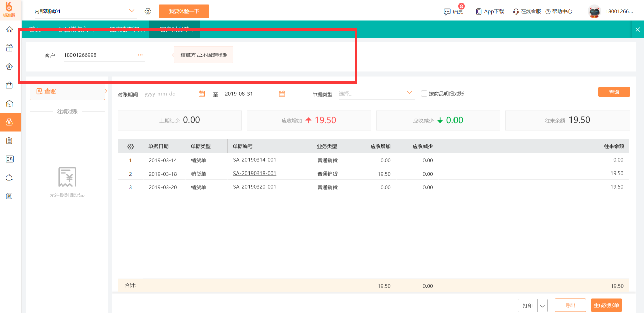Open the end date calendar icon
The width and height of the screenshot is (644, 313).
[282, 94]
